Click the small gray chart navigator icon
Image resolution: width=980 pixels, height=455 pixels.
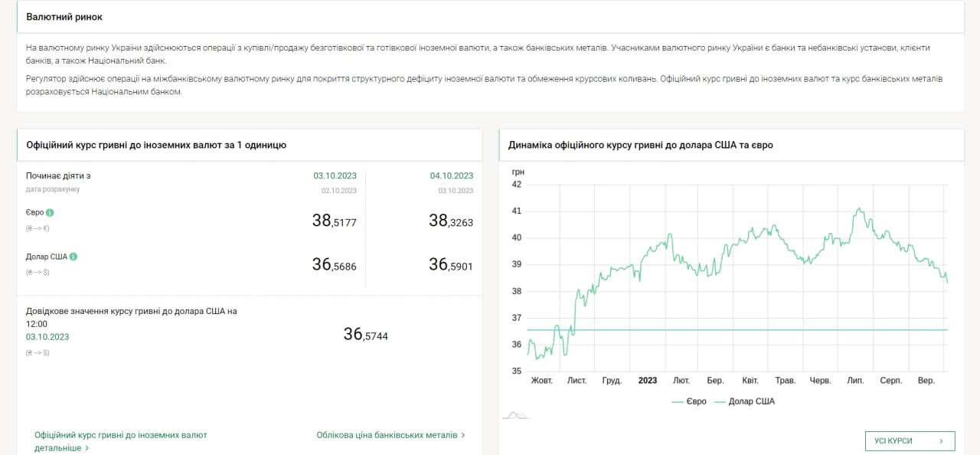click(x=515, y=416)
